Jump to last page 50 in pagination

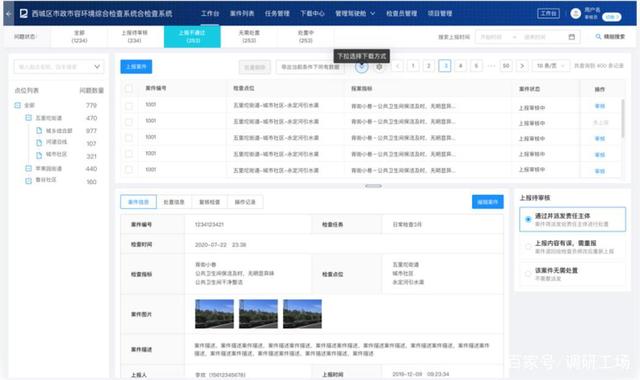pos(506,66)
